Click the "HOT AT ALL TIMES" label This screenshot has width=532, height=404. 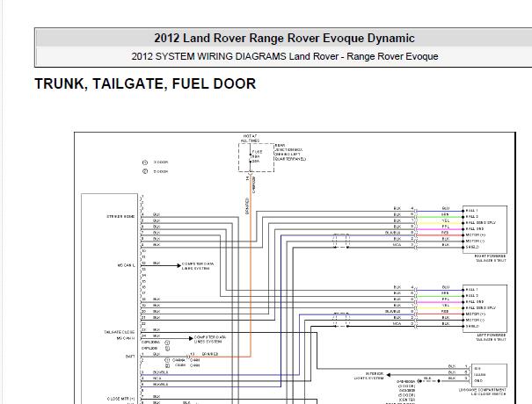pos(250,138)
